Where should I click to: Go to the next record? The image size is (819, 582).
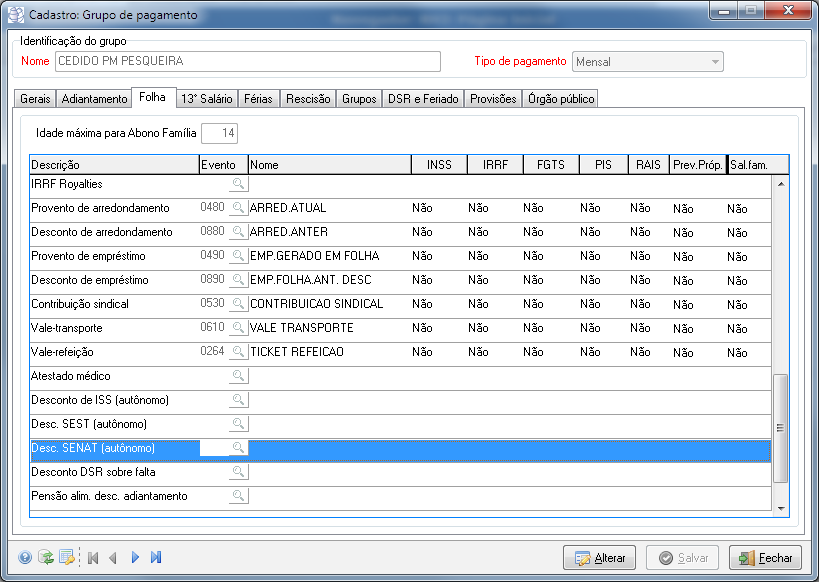click(135, 558)
